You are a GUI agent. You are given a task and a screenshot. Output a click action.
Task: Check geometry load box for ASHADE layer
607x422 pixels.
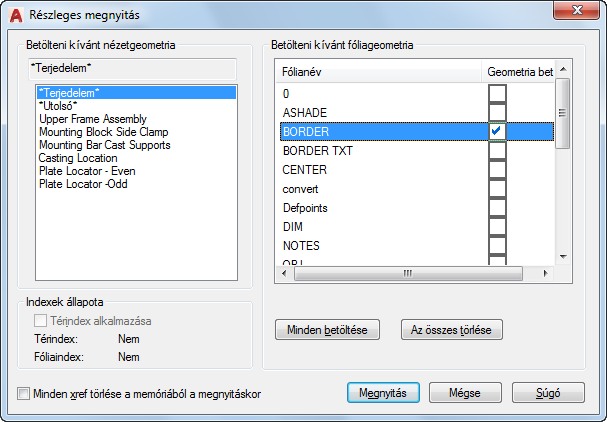tap(497, 112)
